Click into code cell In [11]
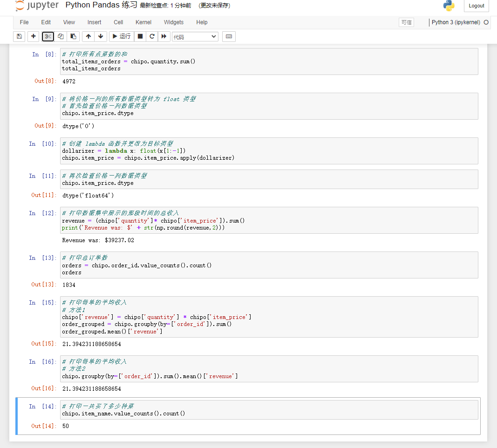497x448 pixels. click(269, 179)
